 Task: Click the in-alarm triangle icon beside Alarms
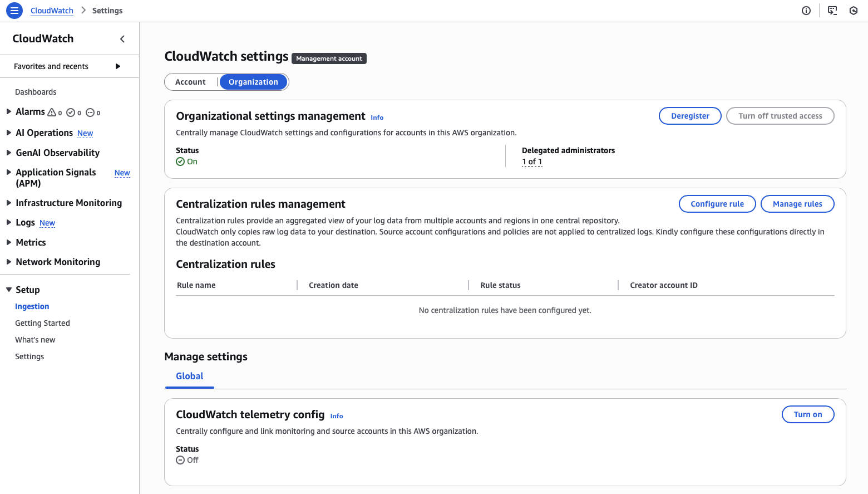click(52, 113)
